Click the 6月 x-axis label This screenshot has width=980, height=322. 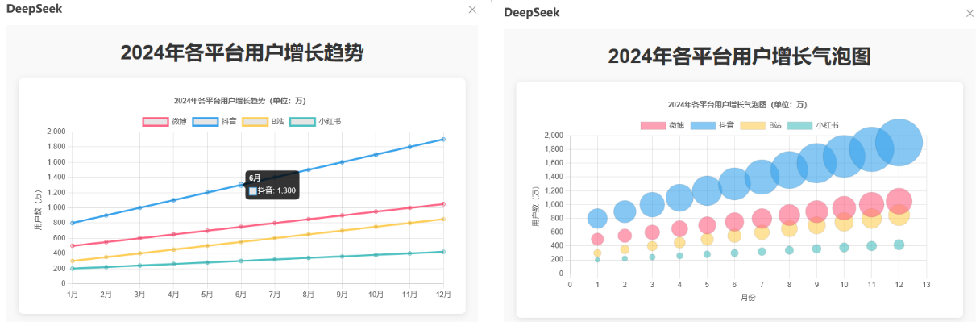pyautogui.click(x=241, y=294)
